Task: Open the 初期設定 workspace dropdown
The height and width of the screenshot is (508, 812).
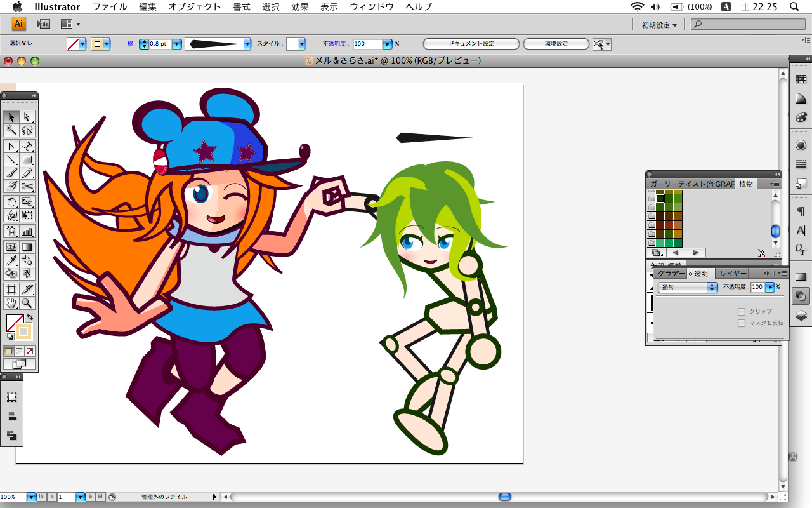Action: pyautogui.click(x=659, y=25)
